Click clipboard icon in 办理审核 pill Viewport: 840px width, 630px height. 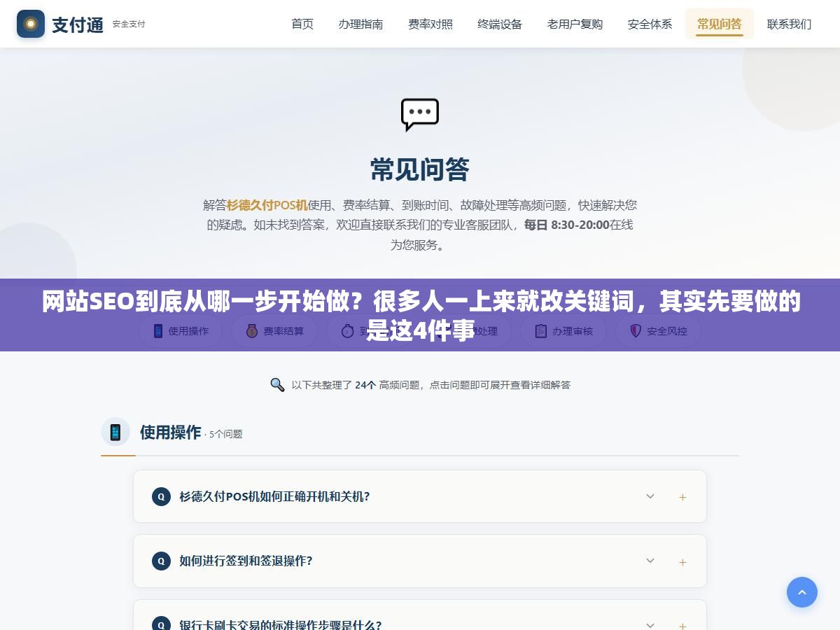click(541, 331)
